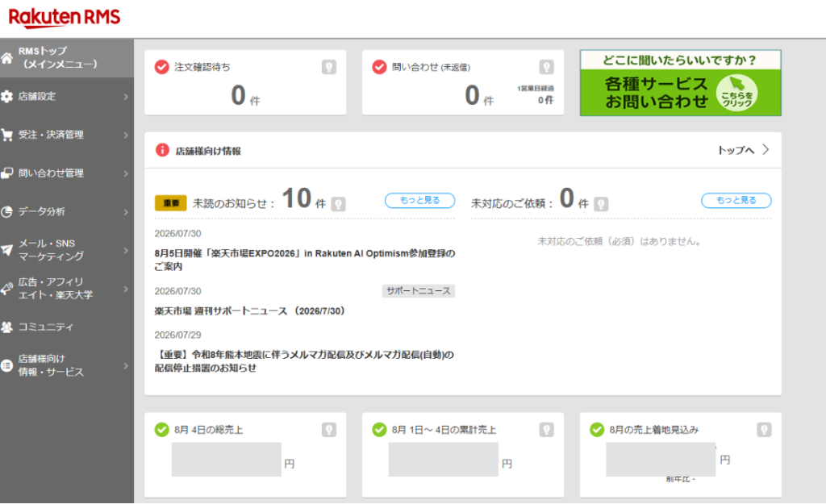Click the こちらをクリック circle on banner
826x504 pixels.
pos(736,94)
